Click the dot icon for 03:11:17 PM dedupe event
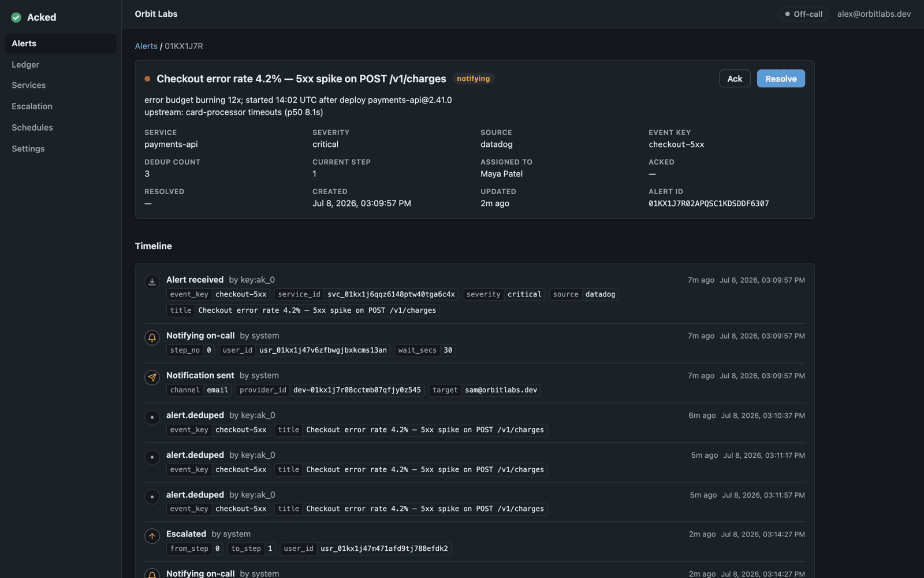The image size is (924, 578). [x=152, y=457]
